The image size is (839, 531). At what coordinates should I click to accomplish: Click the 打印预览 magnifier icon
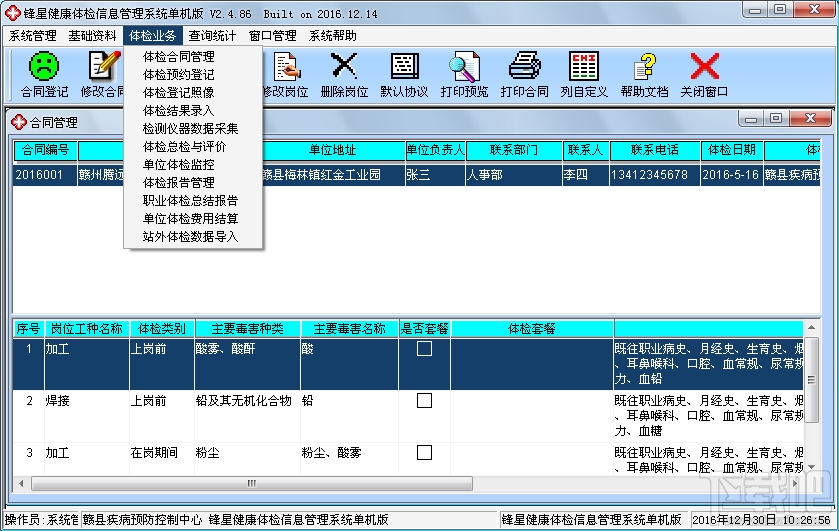[464, 66]
